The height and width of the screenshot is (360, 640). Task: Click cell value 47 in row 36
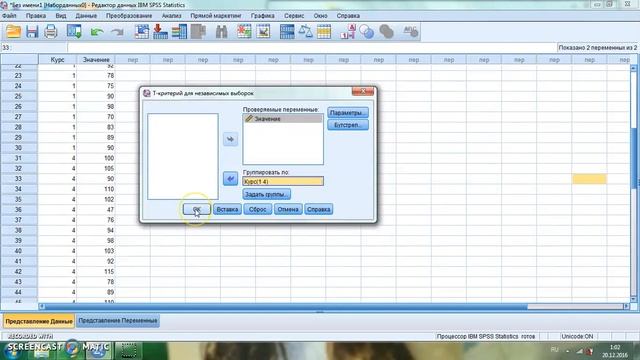96,210
